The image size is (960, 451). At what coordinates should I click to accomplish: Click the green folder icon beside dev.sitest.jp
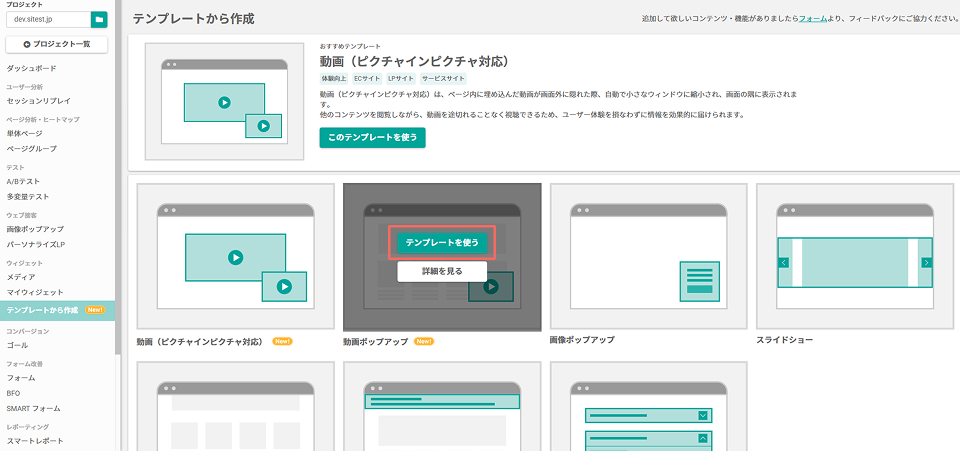point(99,20)
